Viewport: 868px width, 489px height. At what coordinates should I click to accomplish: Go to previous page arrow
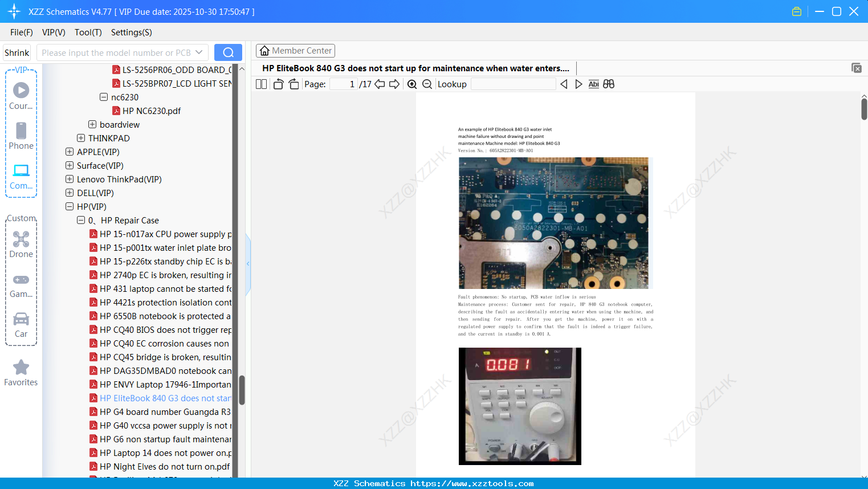click(x=380, y=84)
